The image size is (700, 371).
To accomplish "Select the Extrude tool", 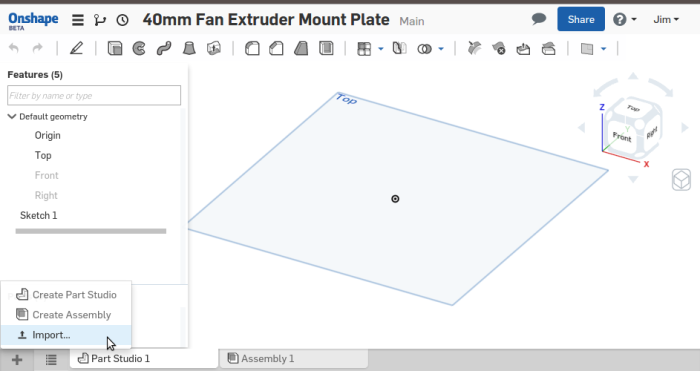I will 115,48.
